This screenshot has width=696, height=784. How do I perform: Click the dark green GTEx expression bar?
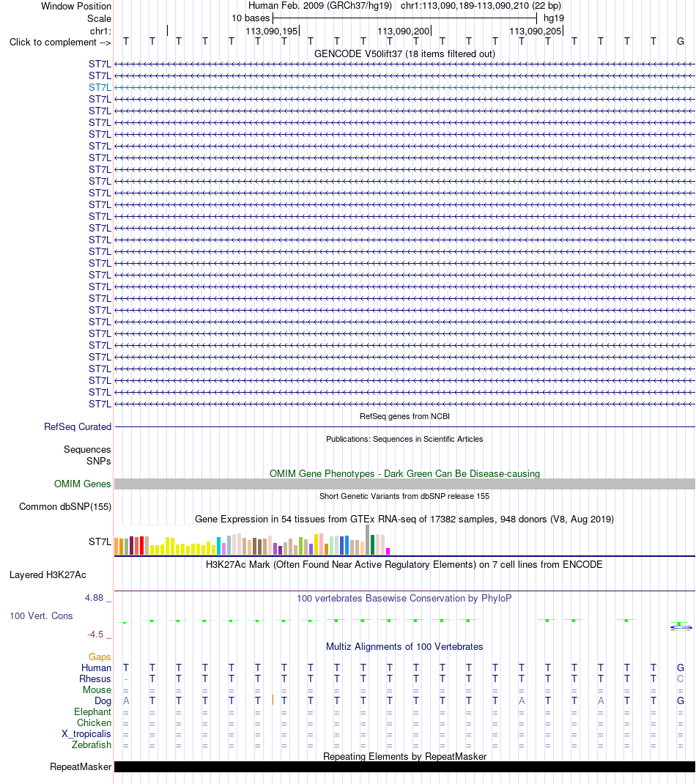pyautogui.click(x=372, y=544)
